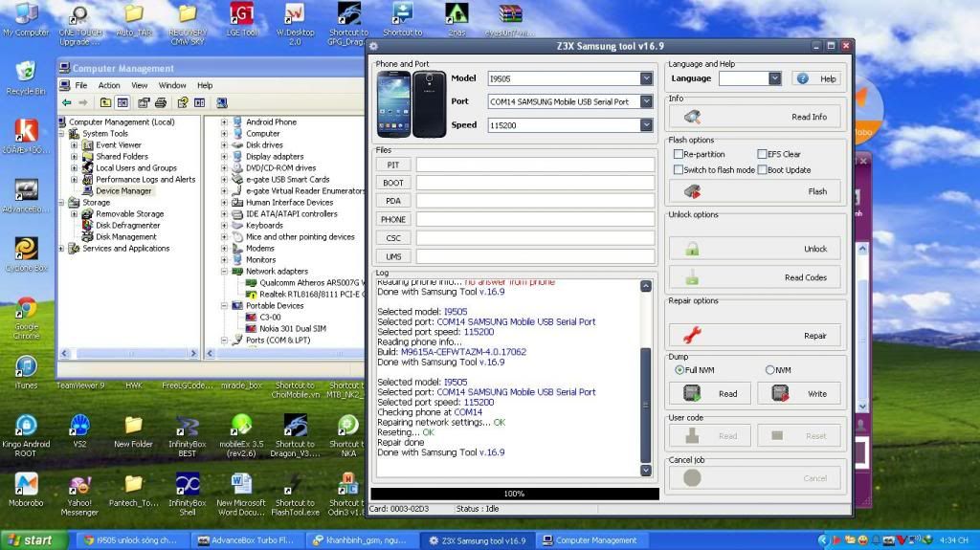Open View menu in Computer Management

tap(140, 85)
